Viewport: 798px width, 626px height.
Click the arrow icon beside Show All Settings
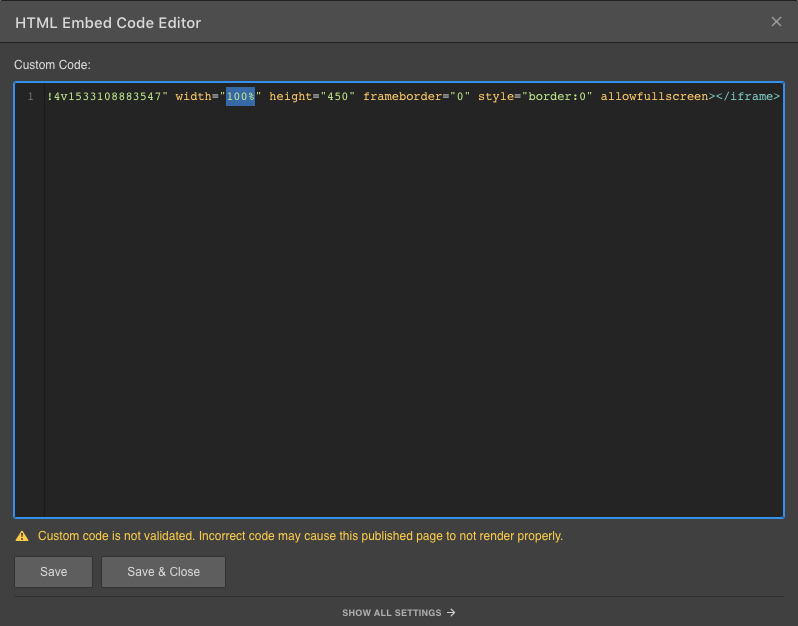point(451,613)
